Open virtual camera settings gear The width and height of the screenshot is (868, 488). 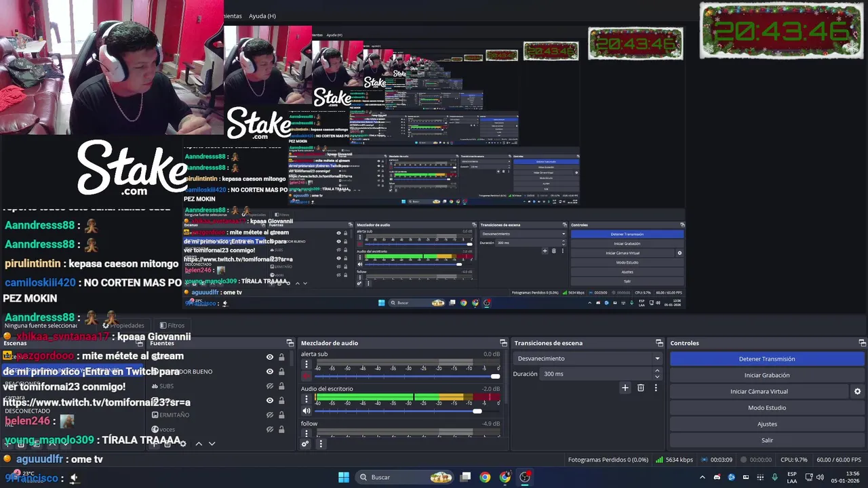tap(857, 391)
